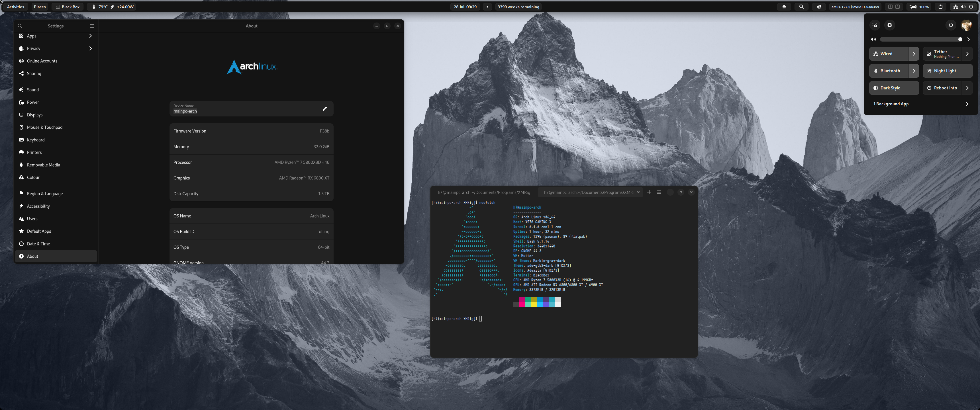Toggle Bluetooth in quick settings
The image size is (980, 410).
coord(888,71)
